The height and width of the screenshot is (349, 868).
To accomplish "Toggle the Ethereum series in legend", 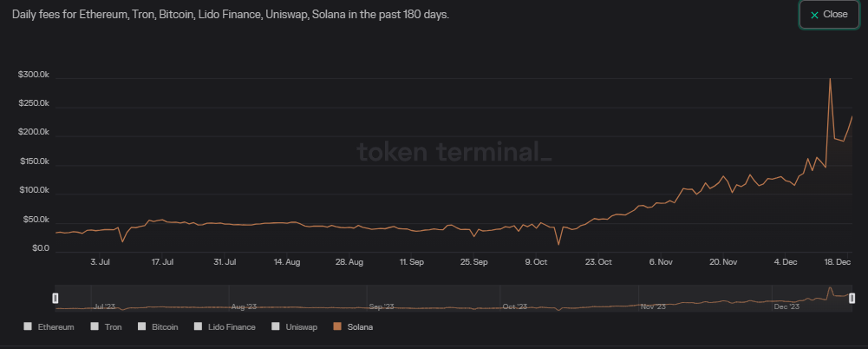I will [49, 326].
